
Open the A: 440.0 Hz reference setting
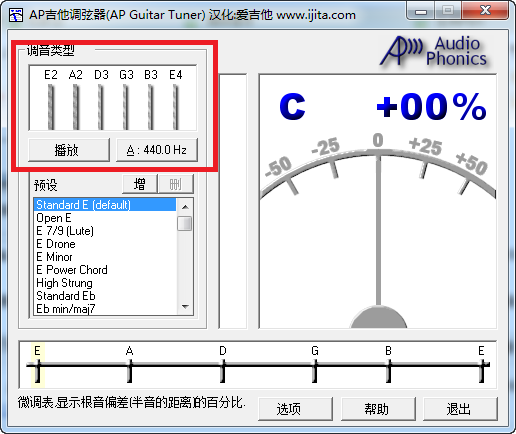tap(157, 150)
